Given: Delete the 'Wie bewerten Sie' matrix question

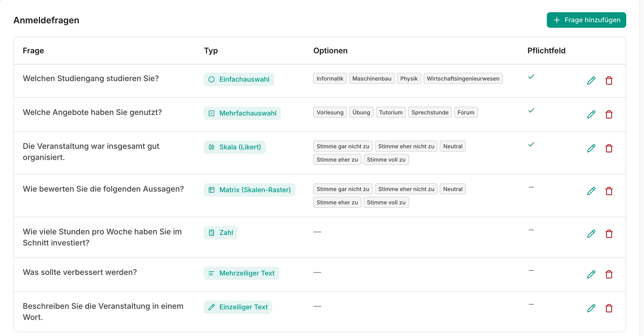Looking at the screenshot, I should click(609, 191).
